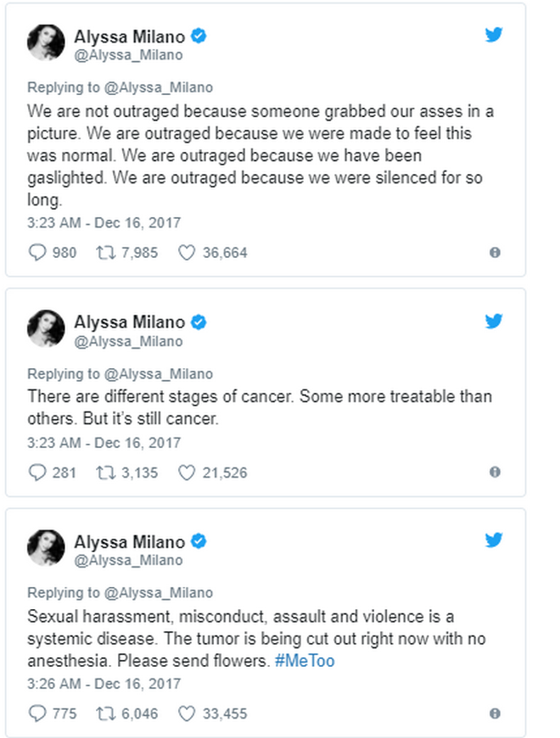
Task: Retweet the tweet with 7,985 retweets
Action: [x=102, y=252]
